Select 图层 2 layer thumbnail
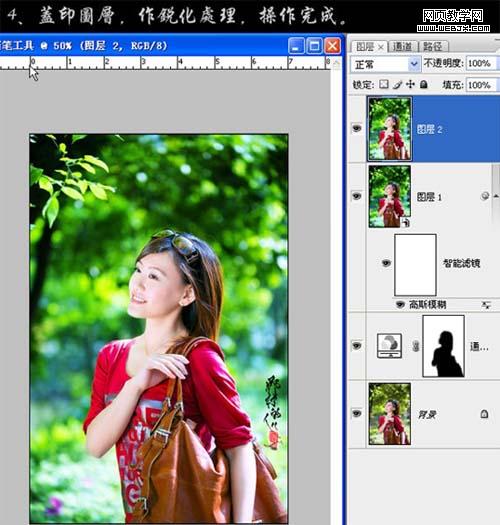The height and width of the screenshot is (525, 500). click(x=389, y=129)
